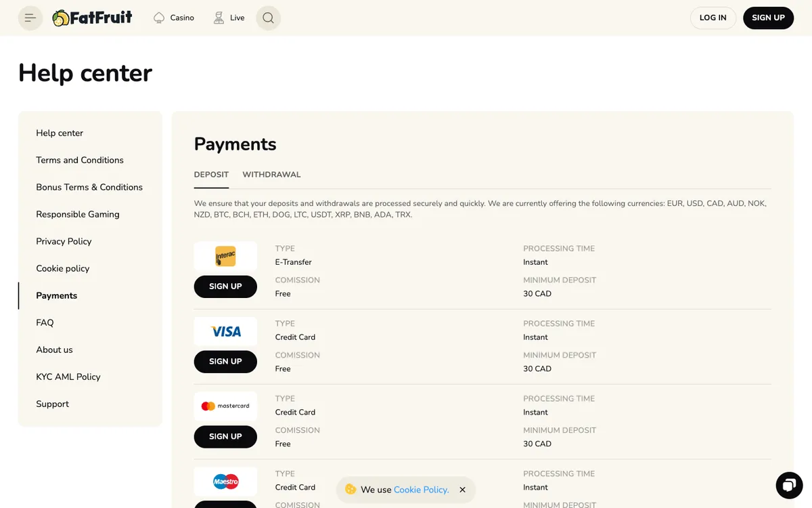Open the live chat bubble icon
The width and height of the screenshot is (812, 508).
tap(788, 485)
